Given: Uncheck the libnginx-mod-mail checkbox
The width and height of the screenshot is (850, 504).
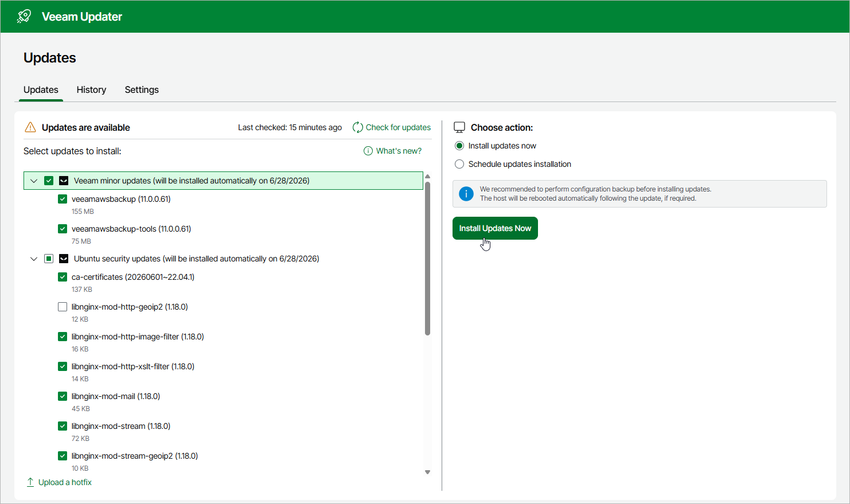Looking at the screenshot, I should click(63, 396).
